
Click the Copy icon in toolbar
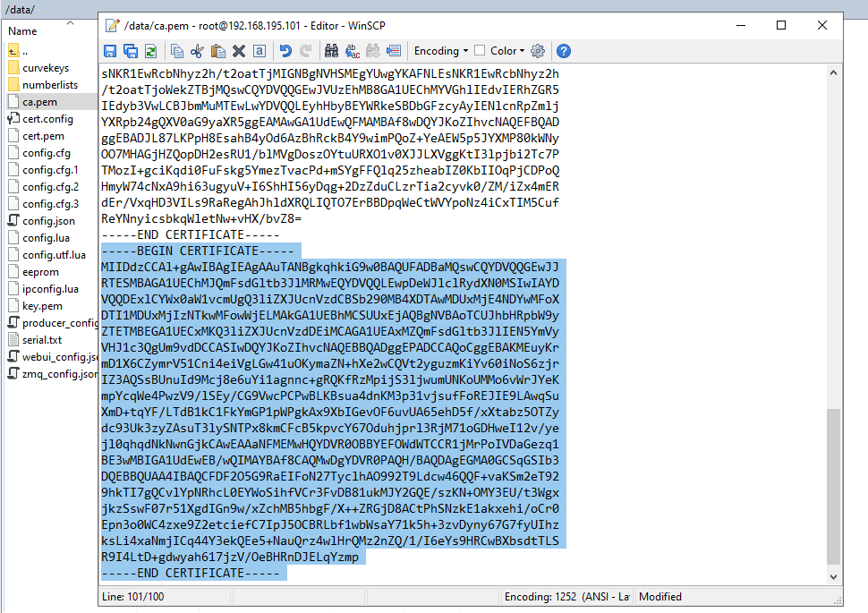177,52
